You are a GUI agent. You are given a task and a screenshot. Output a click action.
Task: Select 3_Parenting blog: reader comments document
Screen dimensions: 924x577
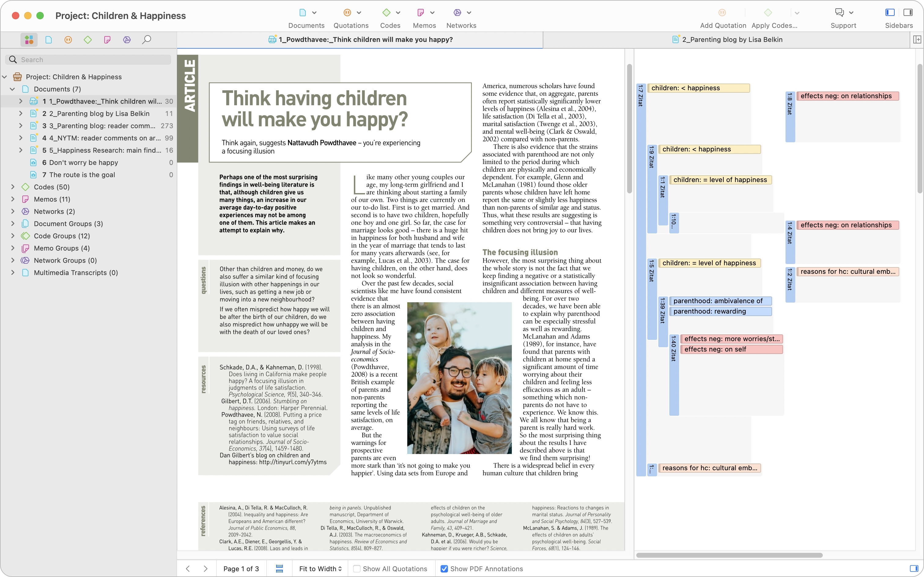[102, 126]
